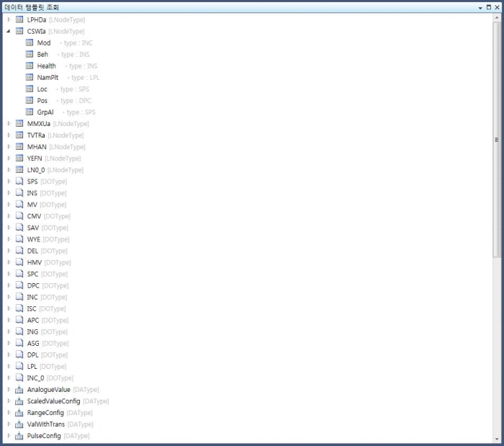
Task: Expand the LN0_0 logical node
Action: click(x=9, y=170)
